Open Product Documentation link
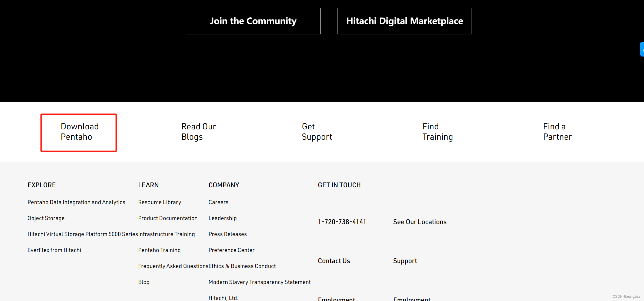Image resolution: width=644 pixels, height=301 pixels. click(x=168, y=218)
